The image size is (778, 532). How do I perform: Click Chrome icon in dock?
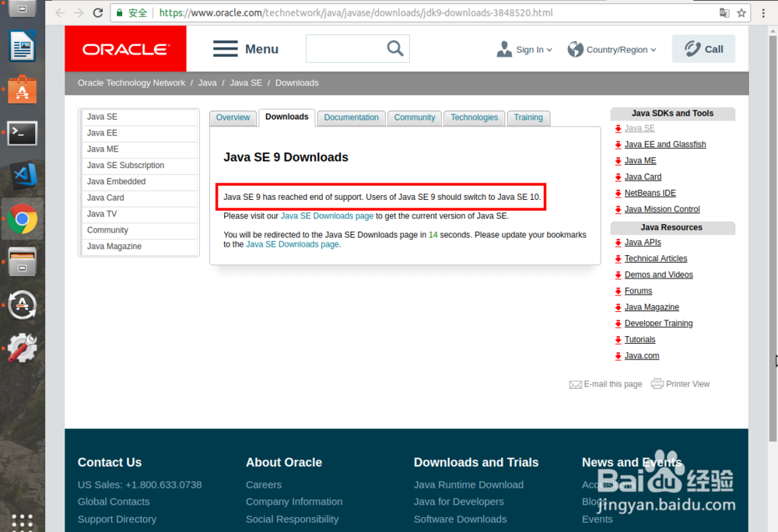[x=23, y=219]
